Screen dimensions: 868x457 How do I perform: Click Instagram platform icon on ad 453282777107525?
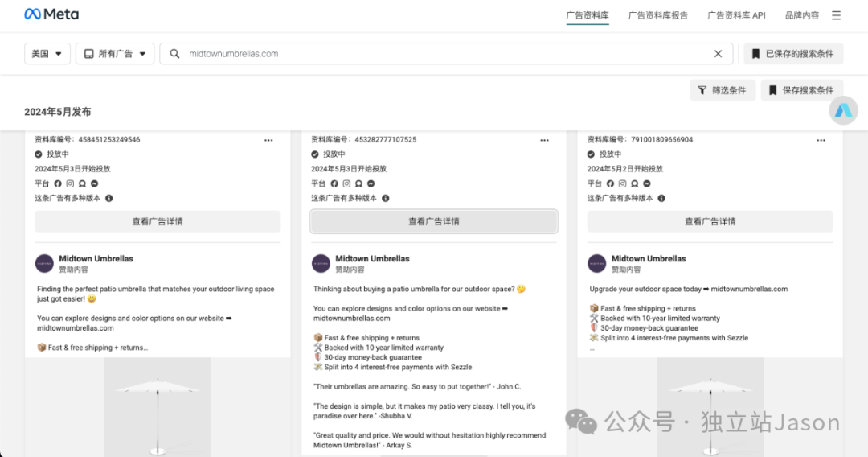point(346,183)
